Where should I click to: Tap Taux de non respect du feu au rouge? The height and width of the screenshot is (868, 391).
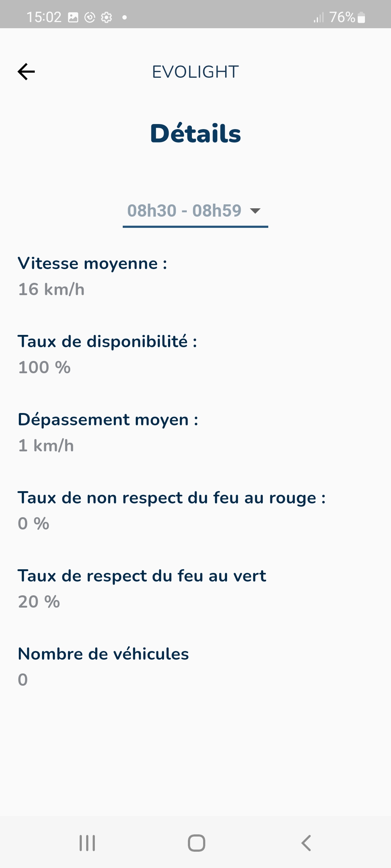172,498
